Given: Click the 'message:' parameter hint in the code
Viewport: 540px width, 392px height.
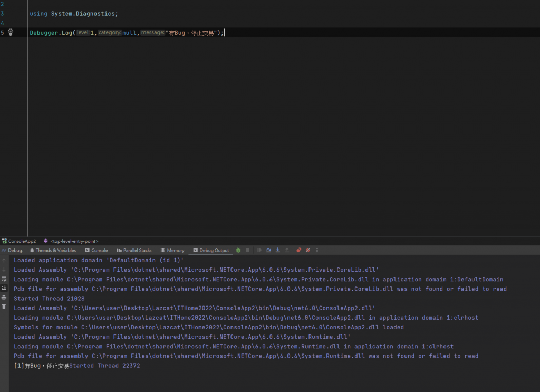Looking at the screenshot, I should [152, 32].
